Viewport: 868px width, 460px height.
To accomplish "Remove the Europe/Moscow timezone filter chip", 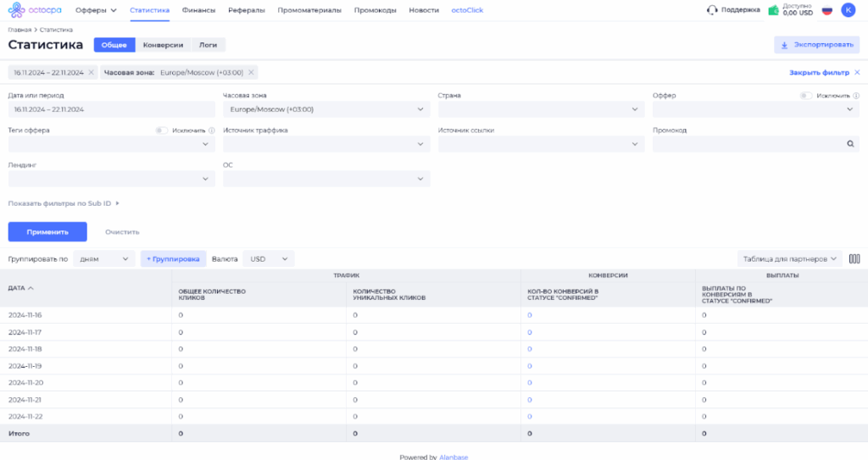I will pos(252,73).
